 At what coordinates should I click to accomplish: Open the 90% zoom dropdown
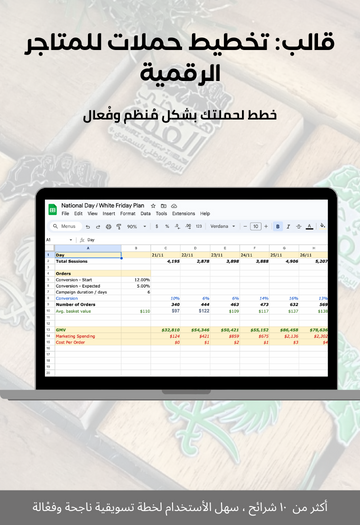point(136,227)
